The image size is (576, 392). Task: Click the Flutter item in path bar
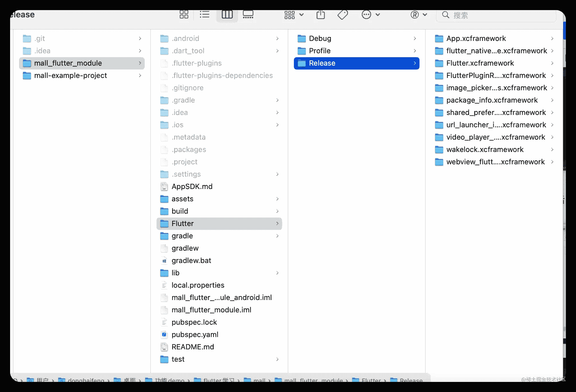(367, 380)
